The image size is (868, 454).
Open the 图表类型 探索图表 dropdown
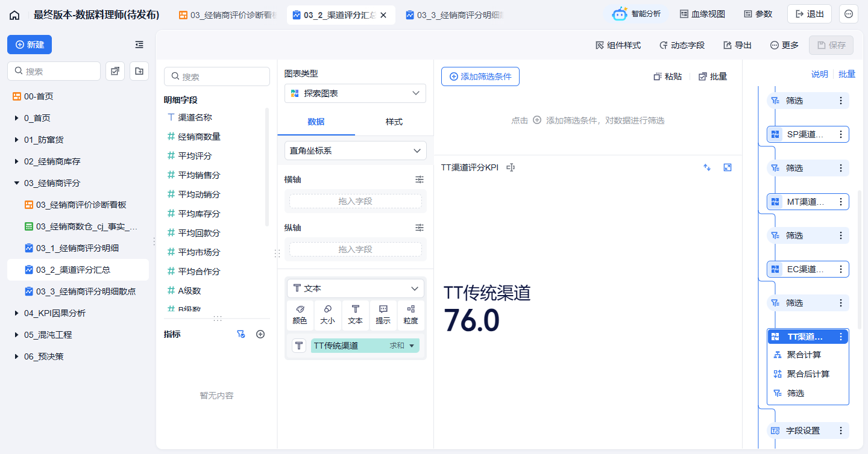355,93
